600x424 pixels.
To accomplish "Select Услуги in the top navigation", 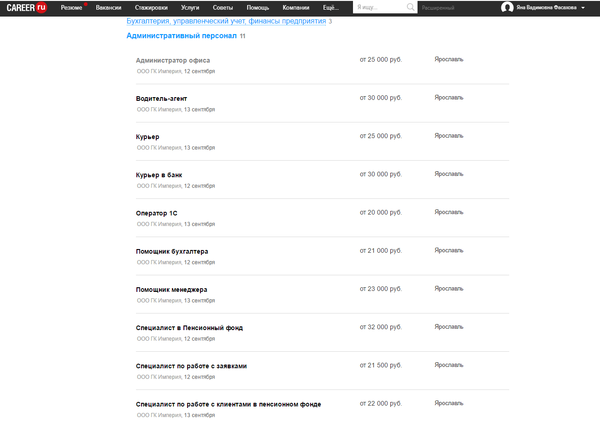I will click(190, 7).
